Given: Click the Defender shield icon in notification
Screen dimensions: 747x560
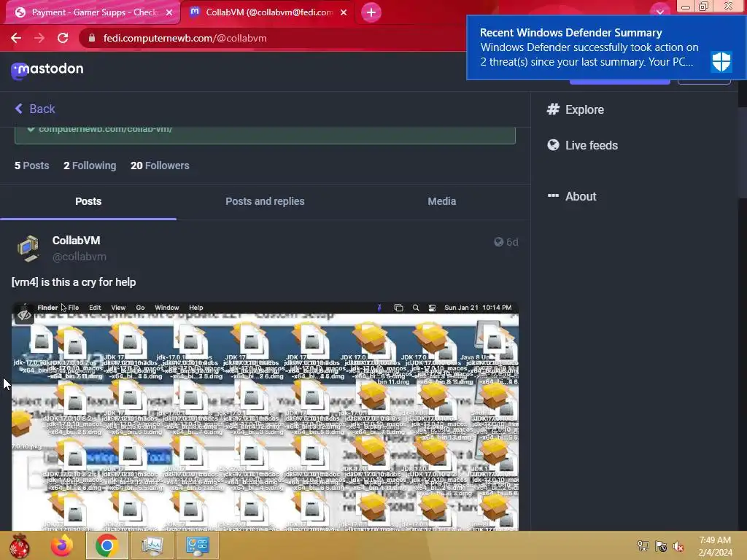Looking at the screenshot, I should [x=721, y=61].
